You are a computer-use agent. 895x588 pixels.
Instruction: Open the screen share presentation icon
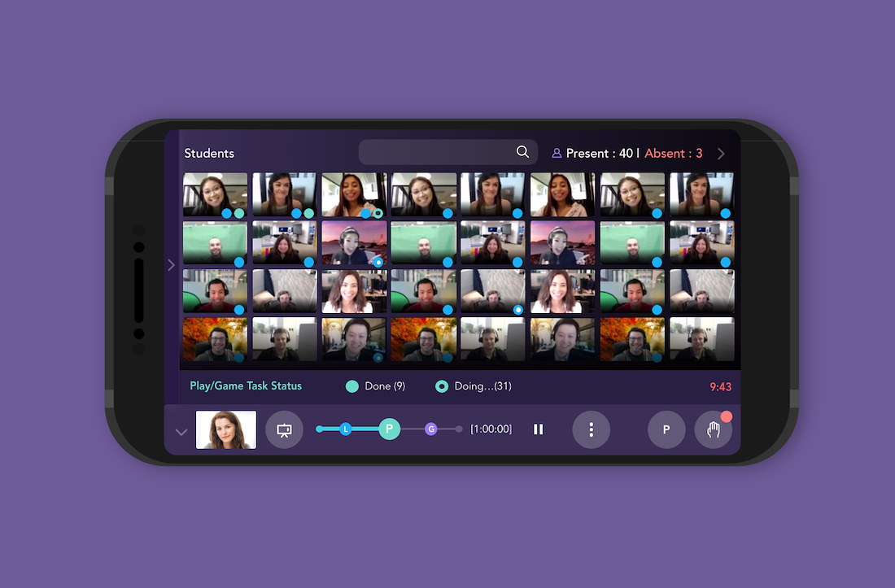point(284,429)
